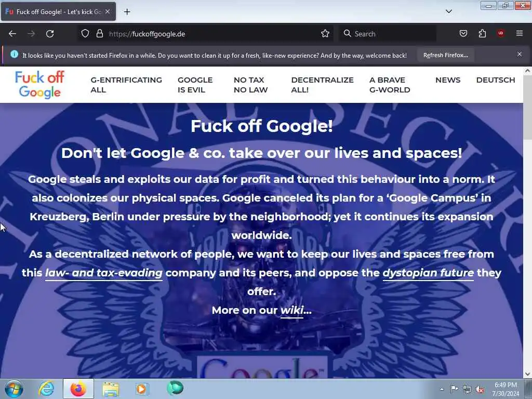Image resolution: width=532 pixels, height=399 pixels.
Task: Open the tracking protection shield icon
Action: [85, 34]
